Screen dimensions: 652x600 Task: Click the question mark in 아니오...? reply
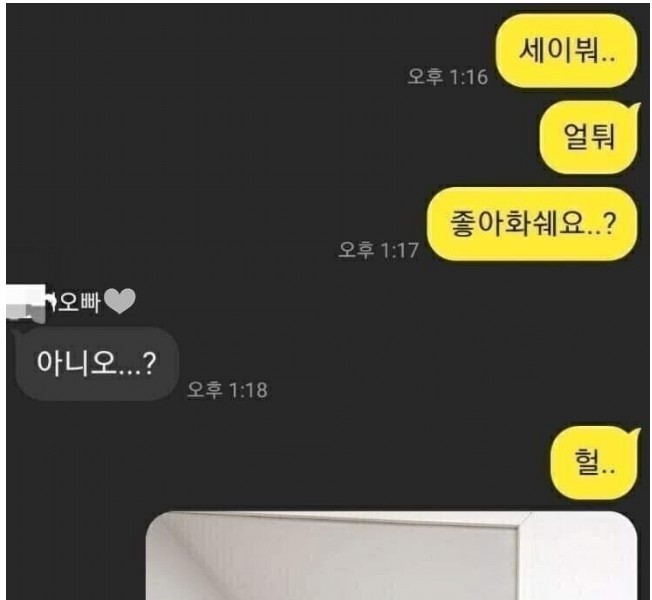pyautogui.click(x=148, y=363)
